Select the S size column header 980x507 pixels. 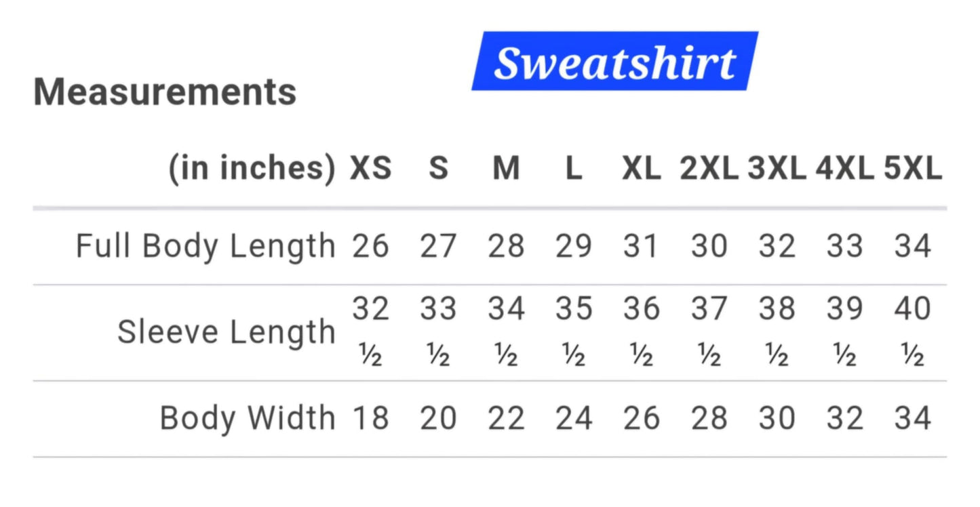pyautogui.click(x=438, y=169)
